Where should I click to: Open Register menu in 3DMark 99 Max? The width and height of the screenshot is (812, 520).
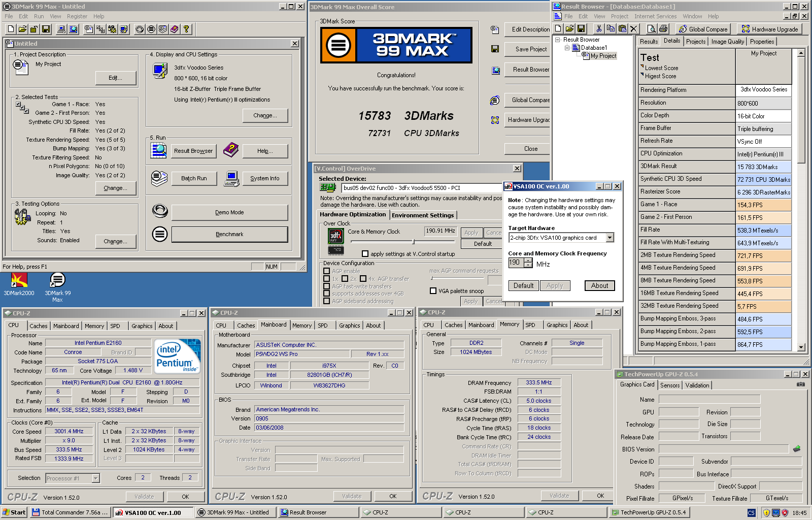click(x=77, y=16)
